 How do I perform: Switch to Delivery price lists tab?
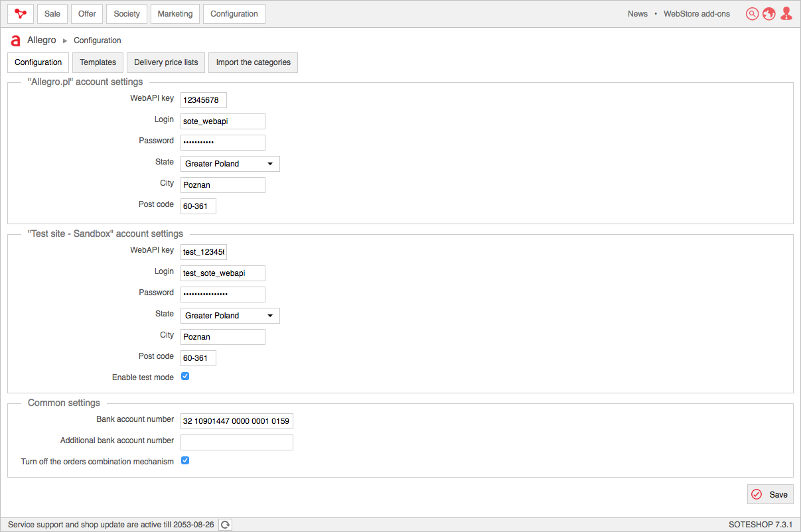tap(166, 62)
